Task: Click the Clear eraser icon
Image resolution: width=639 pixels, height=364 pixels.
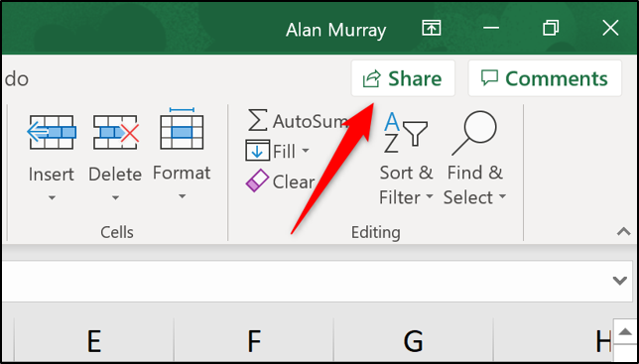Action: [257, 181]
